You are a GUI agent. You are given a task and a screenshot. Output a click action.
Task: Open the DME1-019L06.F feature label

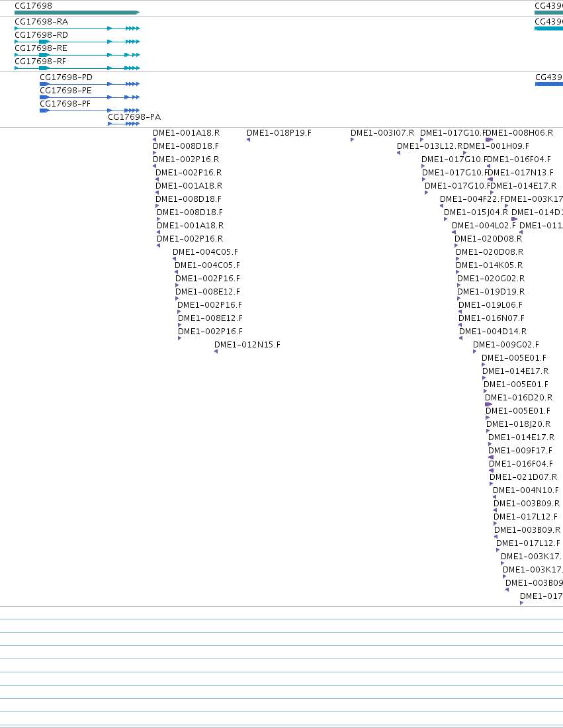click(491, 305)
